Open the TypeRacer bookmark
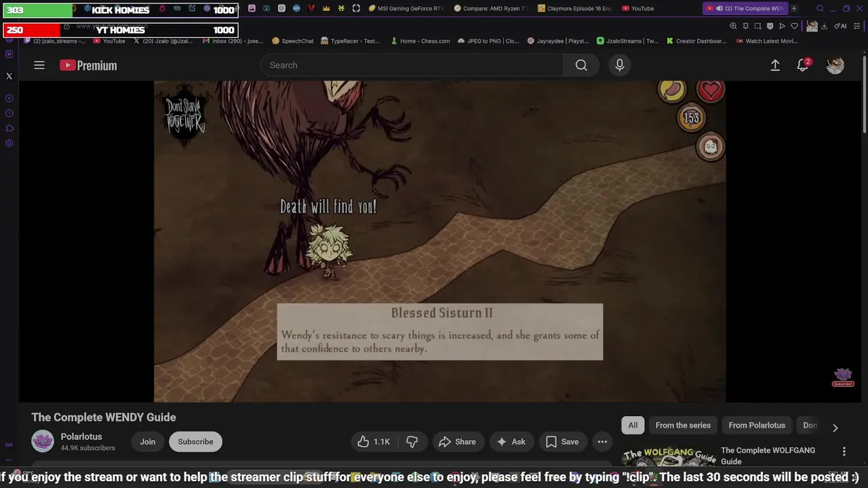The image size is (868, 488). click(351, 41)
